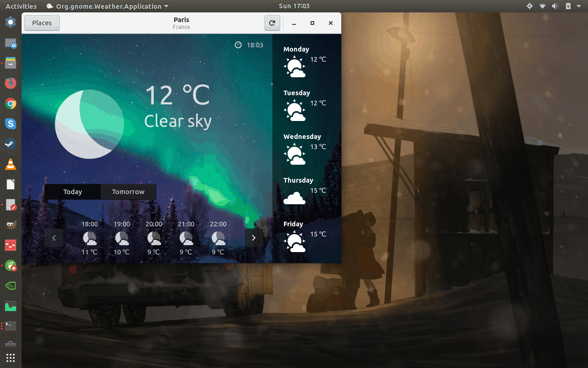Click the "13 °C" Wednesday temperature
The width and height of the screenshot is (588, 368).
318,147
